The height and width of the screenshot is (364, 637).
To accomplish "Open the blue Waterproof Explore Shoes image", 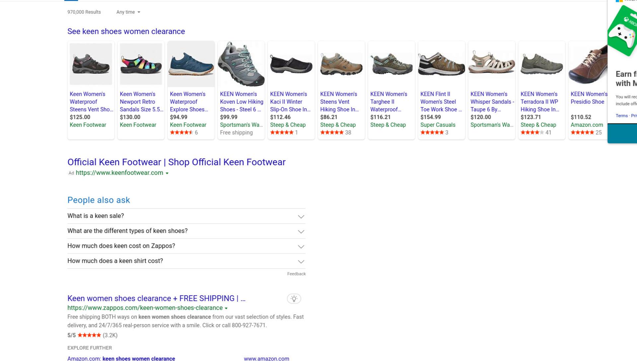I will [x=191, y=64].
